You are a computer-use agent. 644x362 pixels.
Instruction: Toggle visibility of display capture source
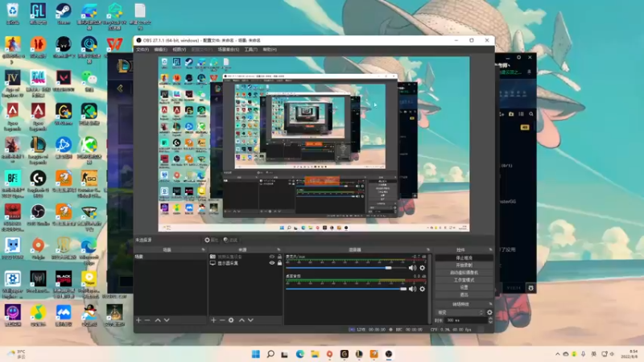coord(271,263)
